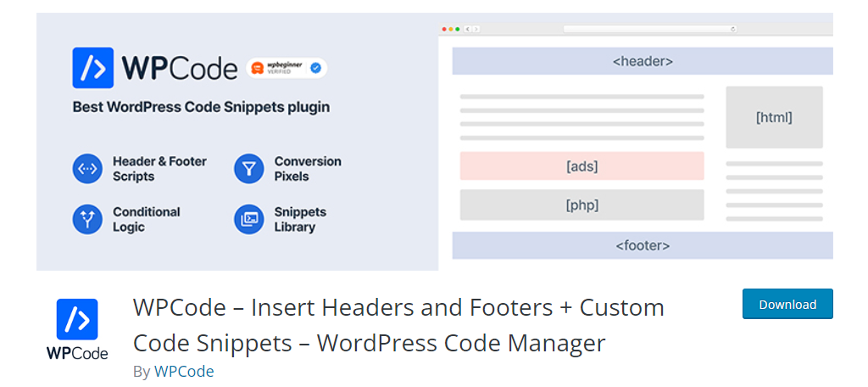The image size is (868, 387).
Task: Click the <footer> block in the mockup
Action: [x=643, y=245]
